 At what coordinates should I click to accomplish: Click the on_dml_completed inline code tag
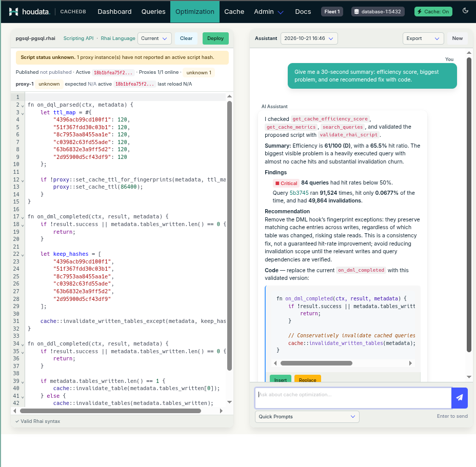[361, 270]
